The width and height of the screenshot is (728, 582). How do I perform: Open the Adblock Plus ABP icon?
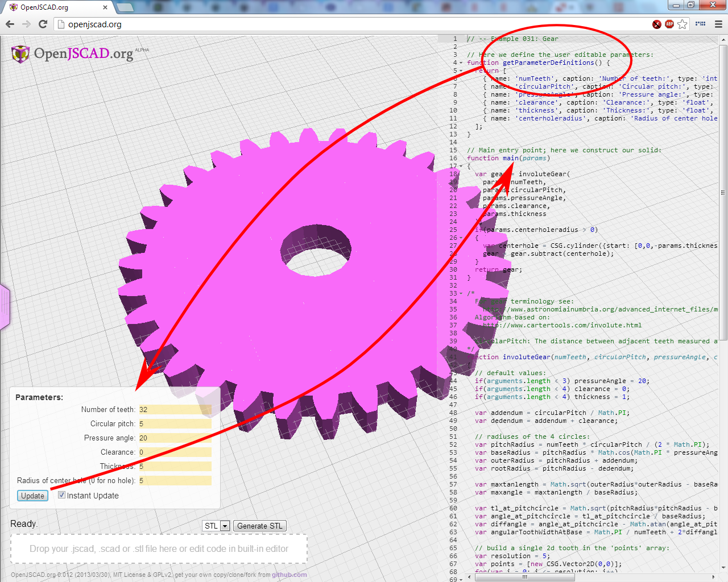click(x=669, y=24)
